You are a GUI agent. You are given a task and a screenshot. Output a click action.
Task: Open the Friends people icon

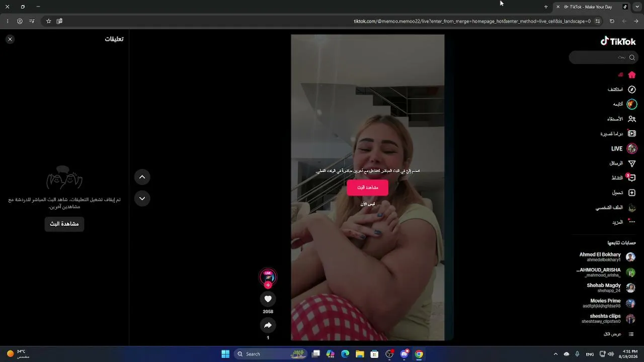pos(632,119)
